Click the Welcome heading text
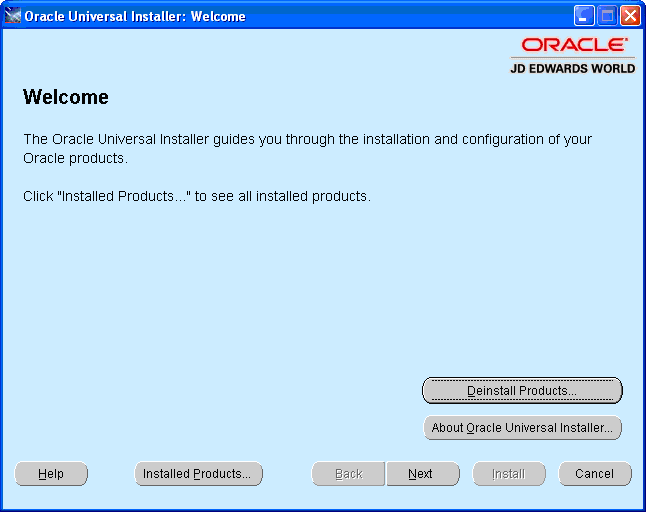 (66, 97)
